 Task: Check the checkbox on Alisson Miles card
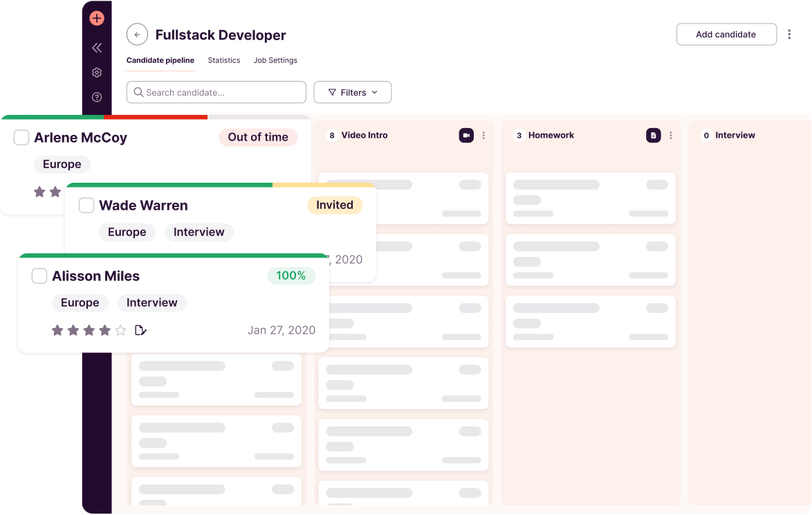coord(39,275)
